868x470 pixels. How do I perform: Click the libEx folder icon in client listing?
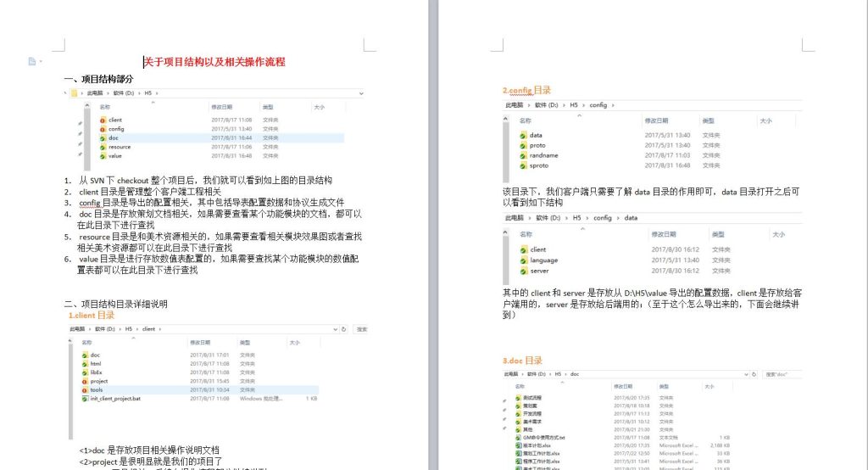click(x=85, y=372)
